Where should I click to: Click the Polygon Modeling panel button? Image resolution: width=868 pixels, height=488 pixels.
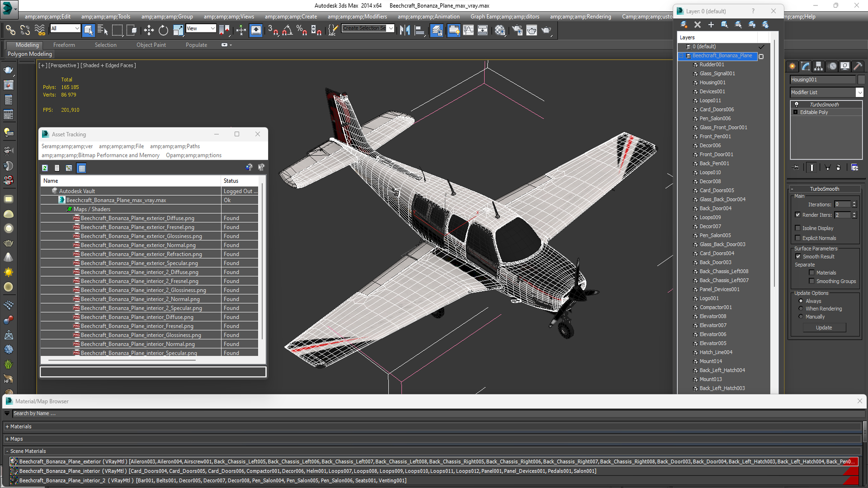30,54
